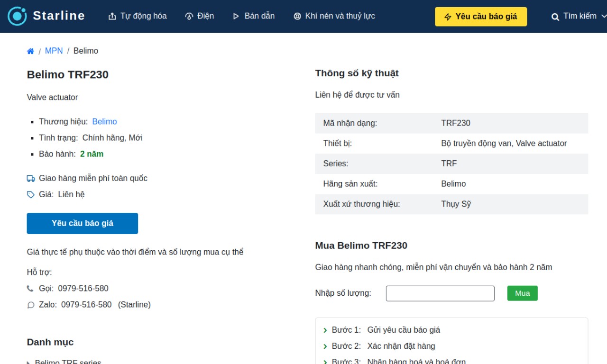Click the call number 0979-516-580
Viewport: 607px width, 364px height.
pos(83,289)
